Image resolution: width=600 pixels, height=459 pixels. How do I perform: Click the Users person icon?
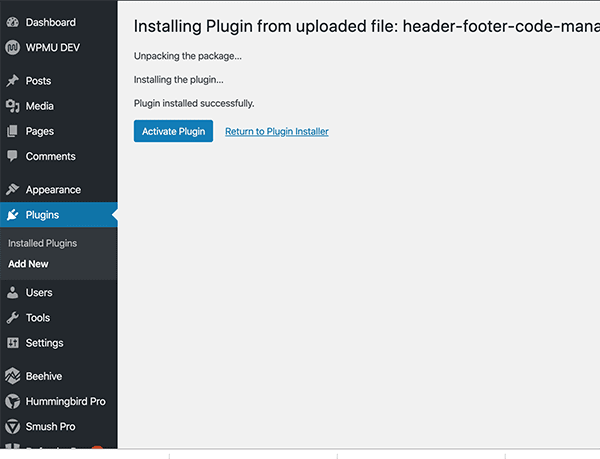pos(12,293)
